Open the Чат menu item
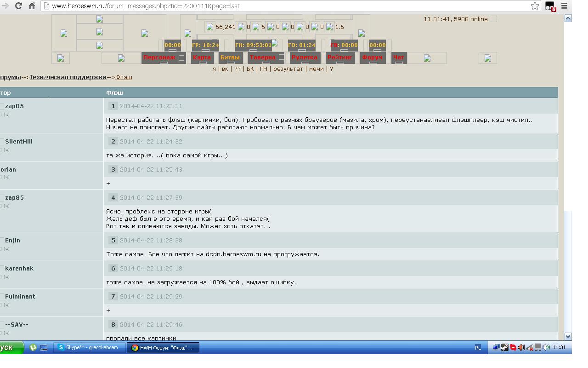 [x=398, y=57]
